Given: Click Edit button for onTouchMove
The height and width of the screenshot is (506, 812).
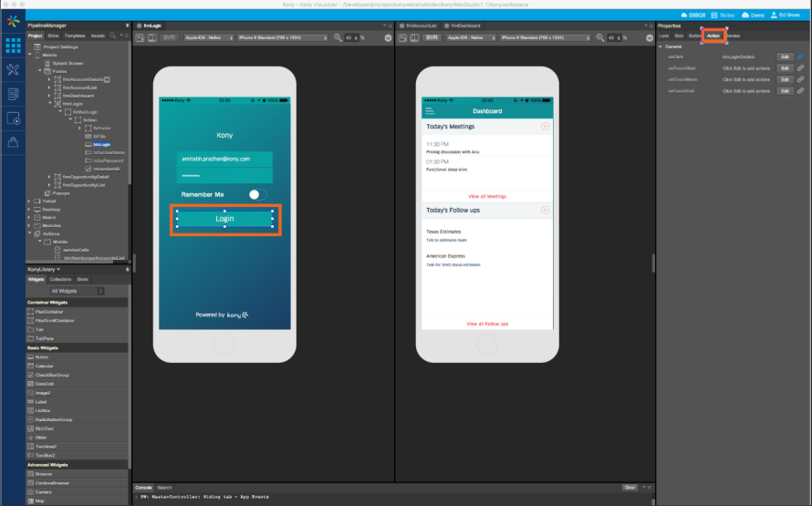Looking at the screenshot, I should tap(785, 79).
